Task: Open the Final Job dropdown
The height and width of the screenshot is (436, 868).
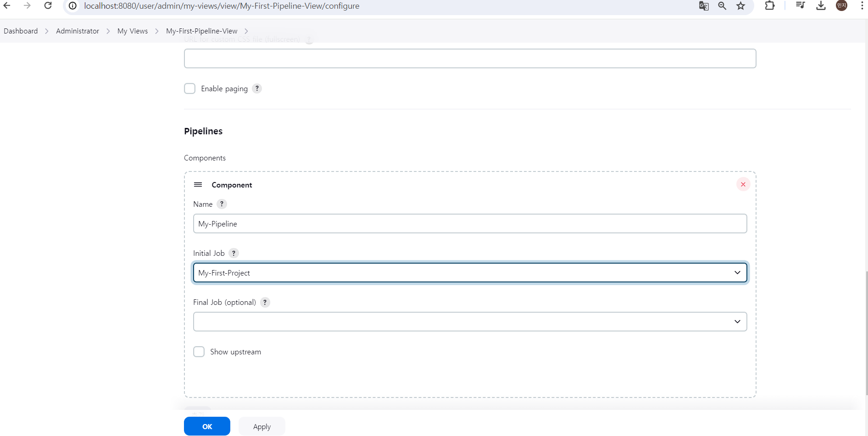Action: (x=470, y=322)
